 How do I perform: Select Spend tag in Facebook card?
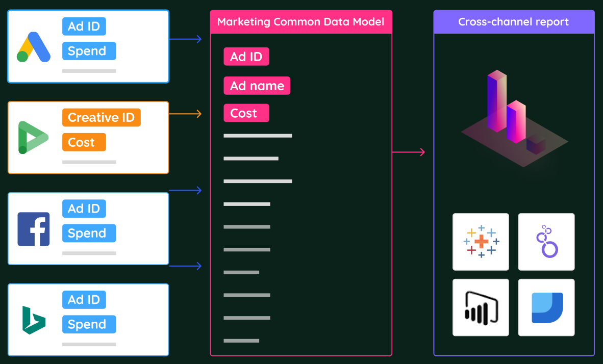89,233
